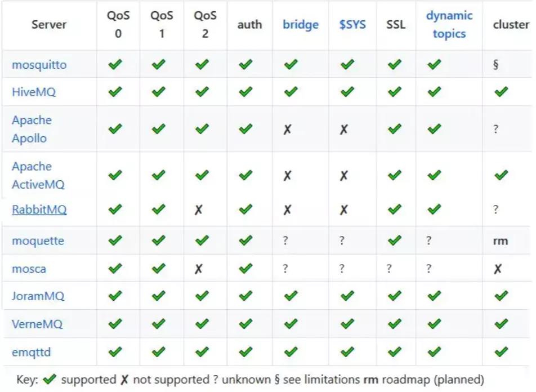
Task: Visit the VerneMQ server link
Action: [x=37, y=324]
